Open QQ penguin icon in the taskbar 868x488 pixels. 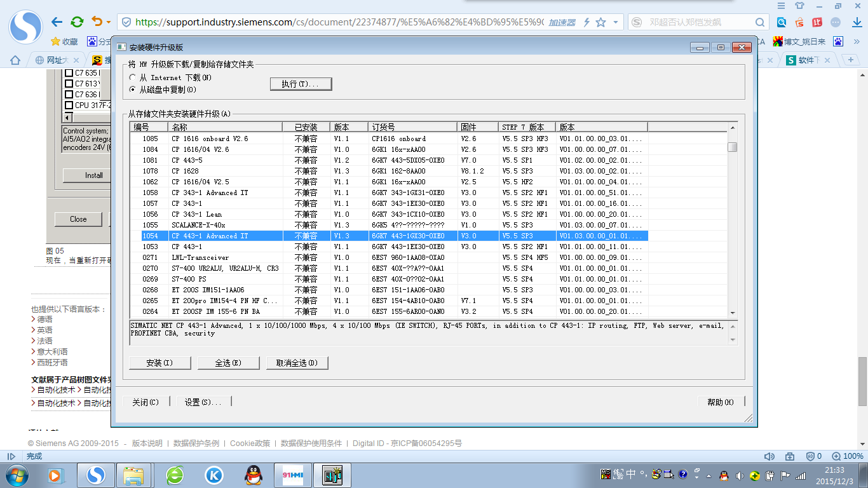(x=254, y=475)
